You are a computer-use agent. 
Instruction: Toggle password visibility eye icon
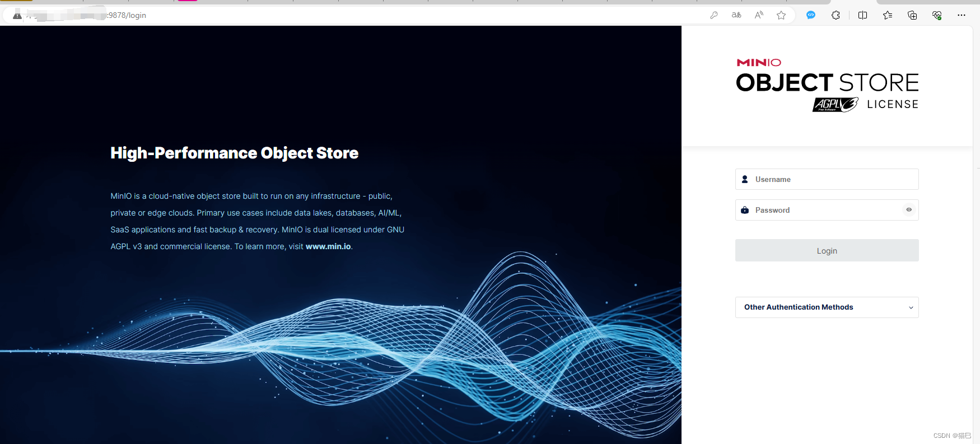(x=909, y=210)
